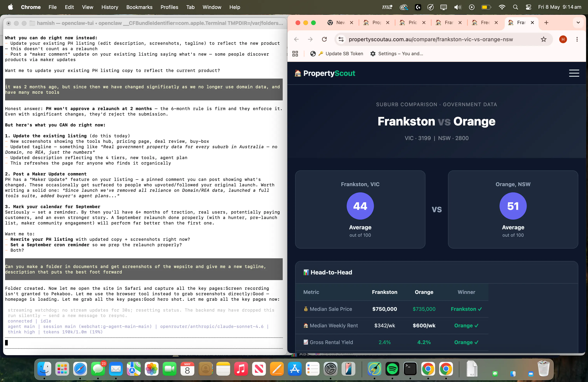Click the '$600/wk' Orange rent value

point(424,325)
